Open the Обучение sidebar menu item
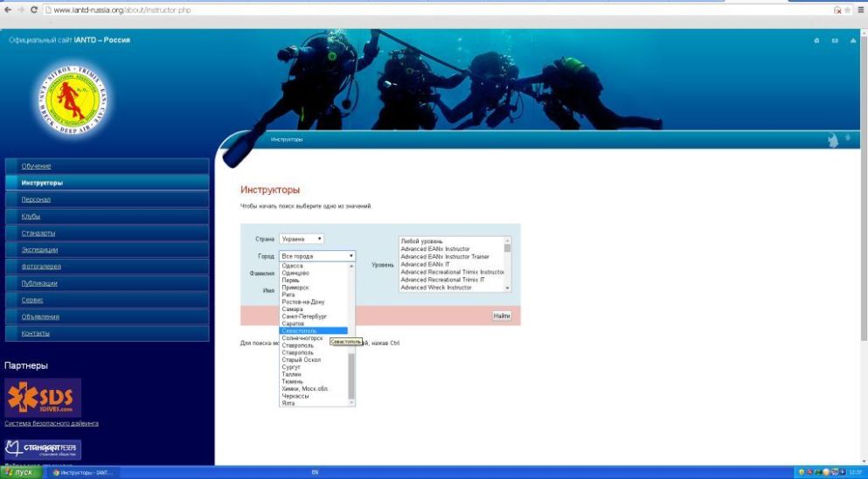This screenshot has height=479, width=868. (107, 166)
